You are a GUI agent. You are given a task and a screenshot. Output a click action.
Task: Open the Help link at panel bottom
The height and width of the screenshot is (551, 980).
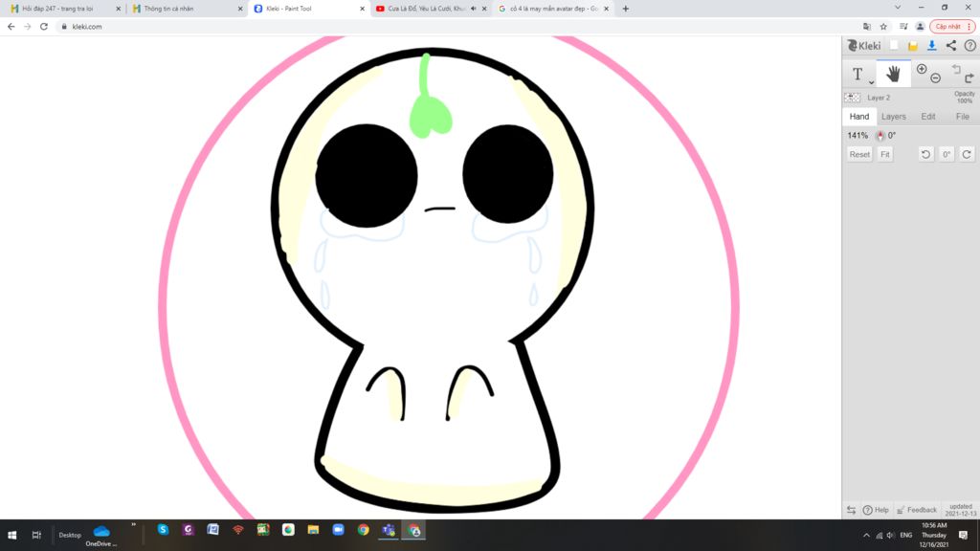877,510
